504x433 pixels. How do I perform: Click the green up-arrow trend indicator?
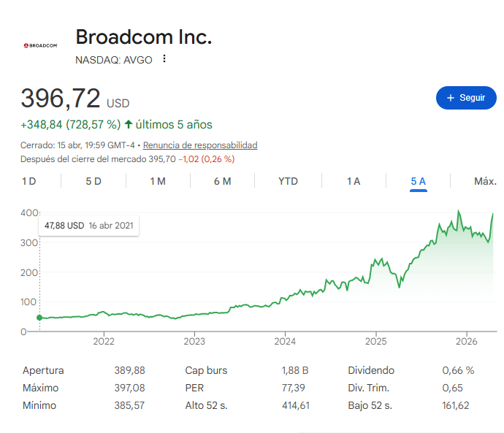(129, 124)
